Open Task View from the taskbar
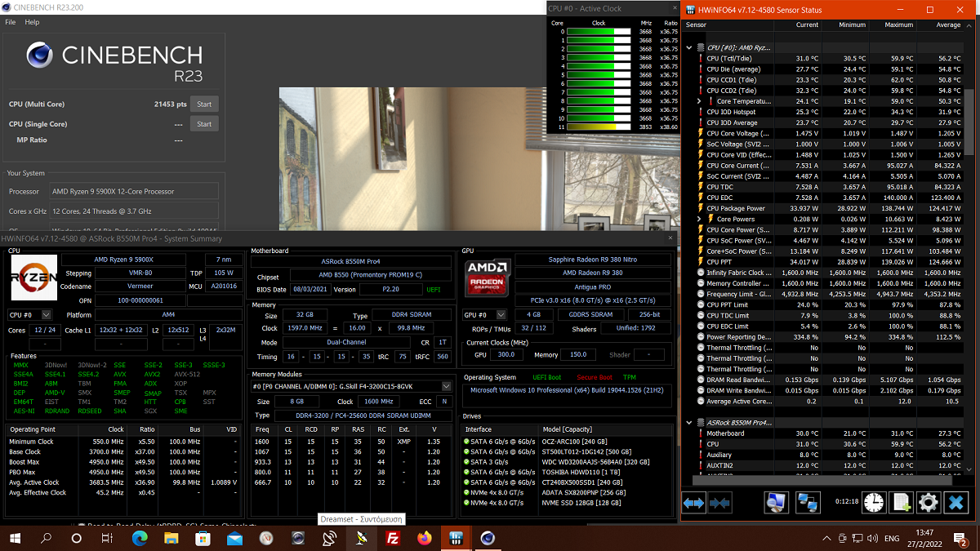 [107, 538]
